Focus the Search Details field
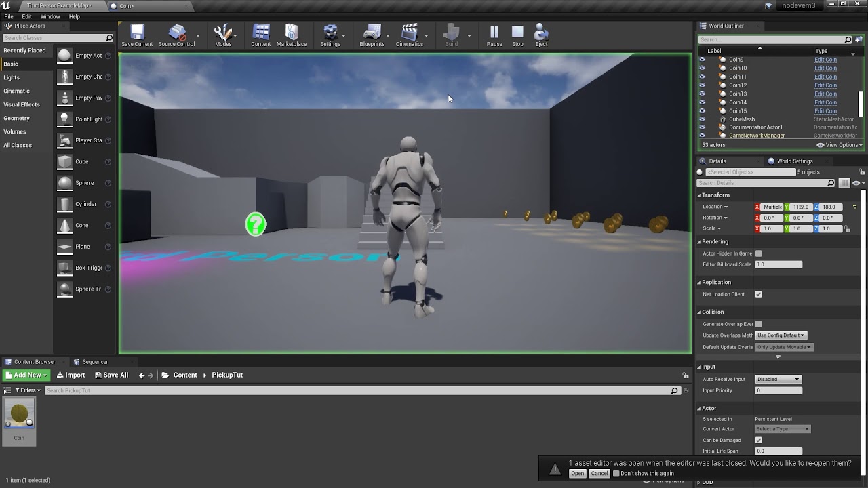Screen dimensions: 868x488 coord(766,183)
